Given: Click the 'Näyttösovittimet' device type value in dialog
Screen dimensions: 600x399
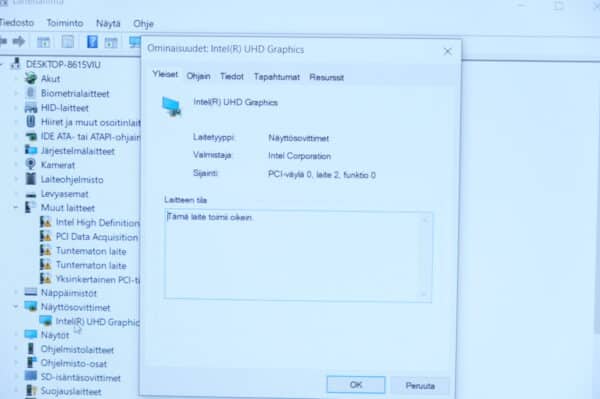Looking at the screenshot, I should click(298, 138).
